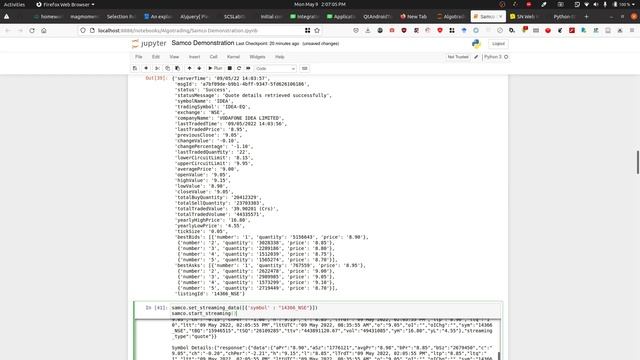Click the QR grid icon in the address bar
This screenshot has width=640, height=360.
[307, 31]
